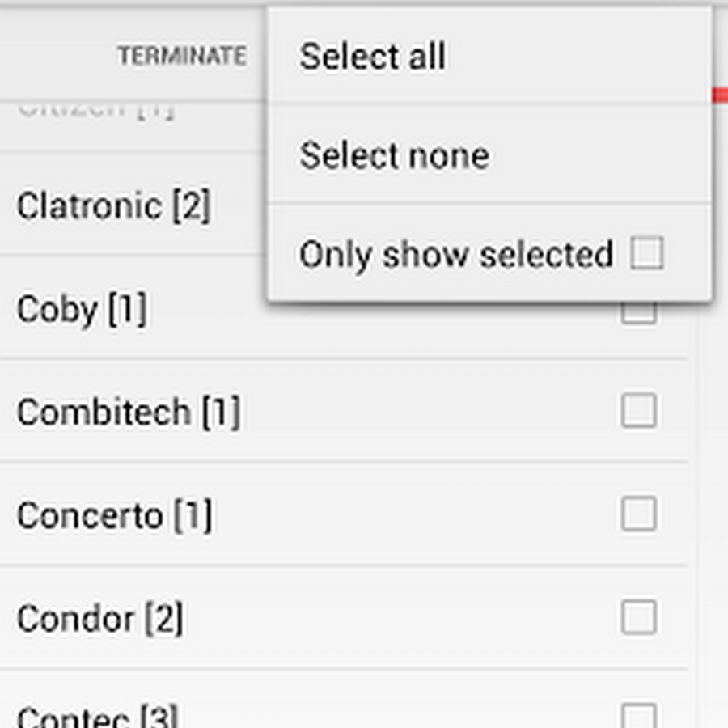Enable the Concerto row checkbox
728x728 pixels.
(x=638, y=514)
